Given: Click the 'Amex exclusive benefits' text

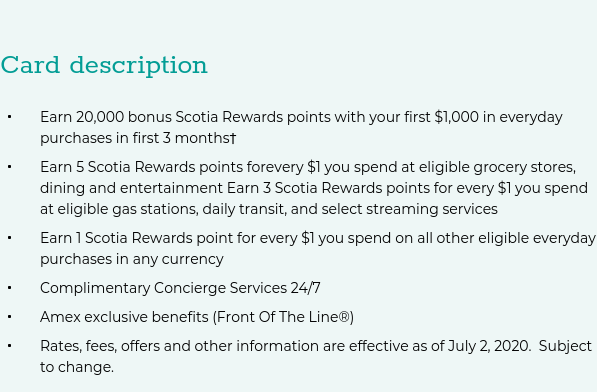Looking at the screenshot, I should pos(124,317).
